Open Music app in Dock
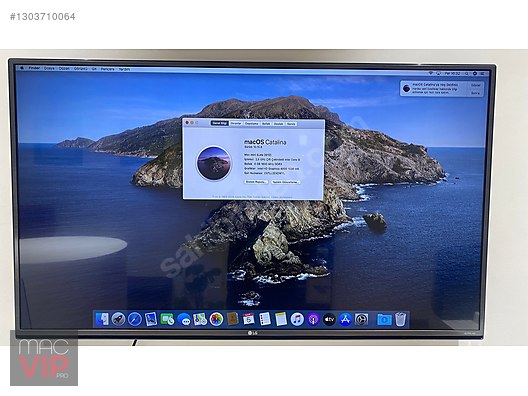The width and height of the screenshot is (528, 396). tap(297, 319)
